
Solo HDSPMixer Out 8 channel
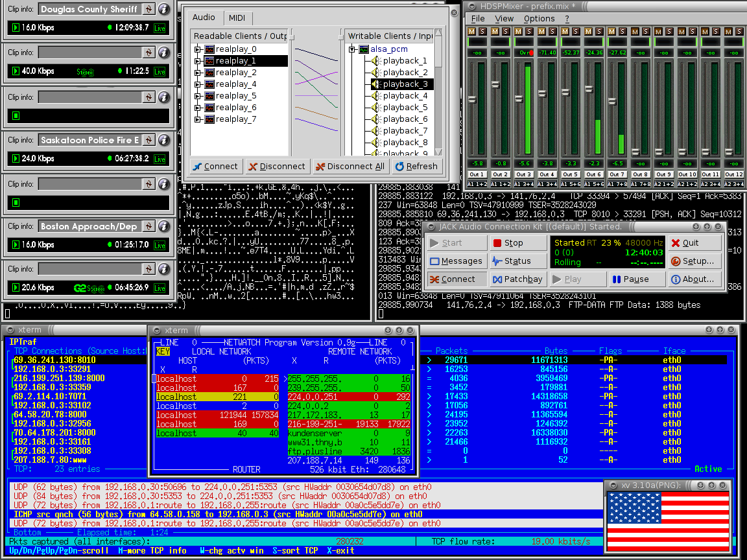(x=646, y=31)
